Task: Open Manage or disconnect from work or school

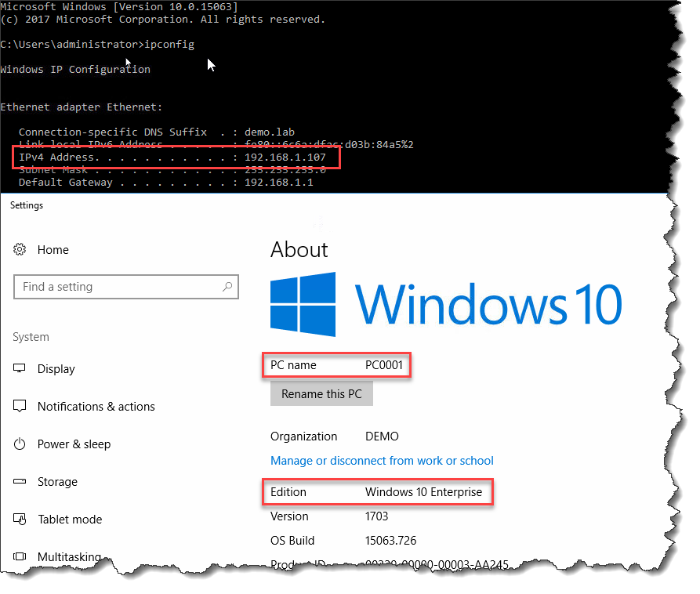Action: [383, 461]
